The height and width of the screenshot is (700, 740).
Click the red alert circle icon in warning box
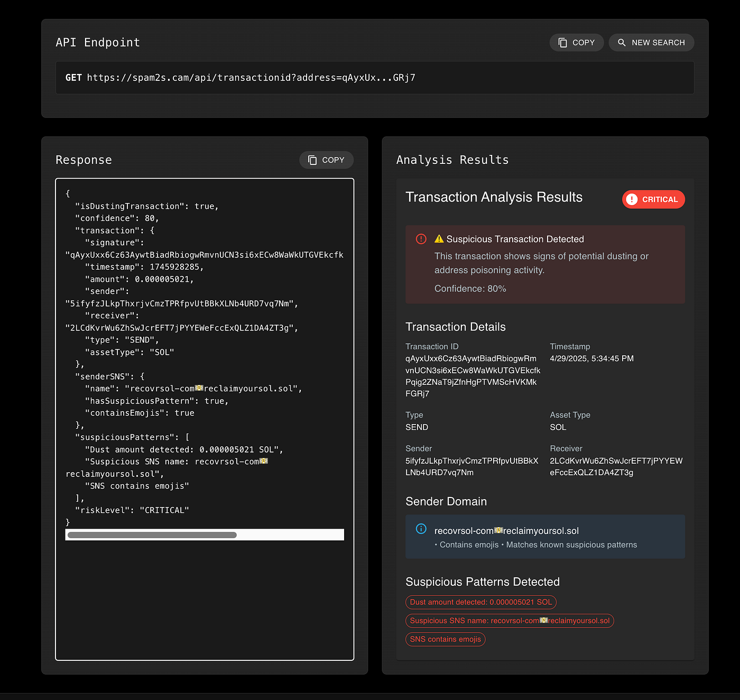coord(421,239)
